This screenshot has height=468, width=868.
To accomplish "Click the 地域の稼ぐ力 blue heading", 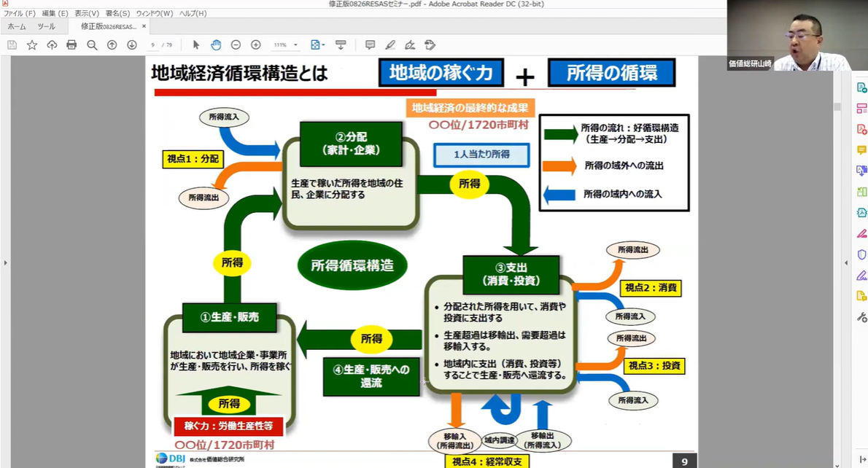I will pos(441,72).
